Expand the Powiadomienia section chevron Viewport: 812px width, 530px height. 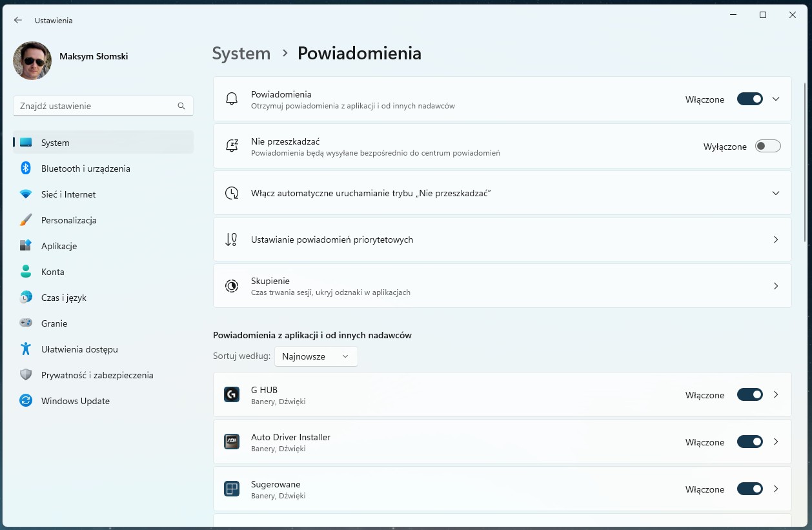coord(776,99)
